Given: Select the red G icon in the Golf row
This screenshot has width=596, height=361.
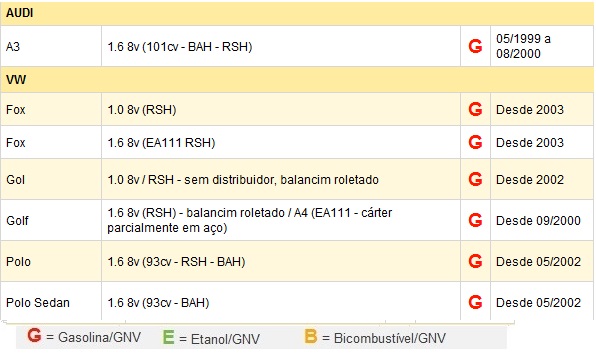Looking at the screenshot, I should coord(475,220).
